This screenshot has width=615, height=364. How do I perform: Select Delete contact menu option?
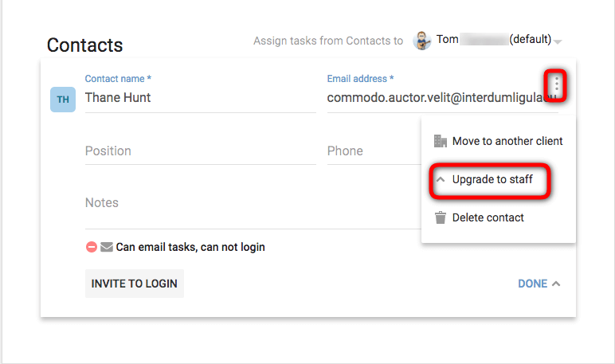pyautogui.click(x=488, y=217)
